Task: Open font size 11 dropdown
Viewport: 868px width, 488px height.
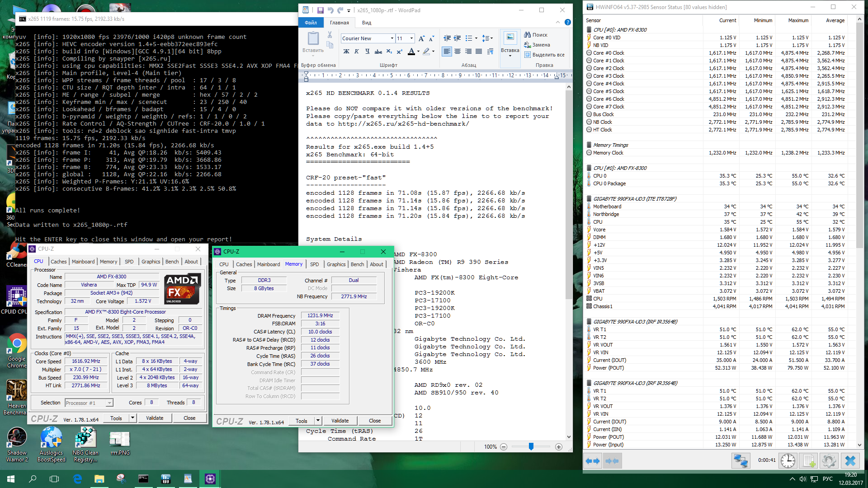Action: point(411,38)
